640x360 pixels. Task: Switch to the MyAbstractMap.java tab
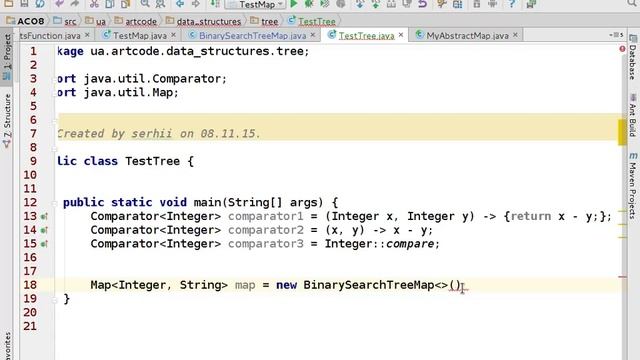pos(467,36)
